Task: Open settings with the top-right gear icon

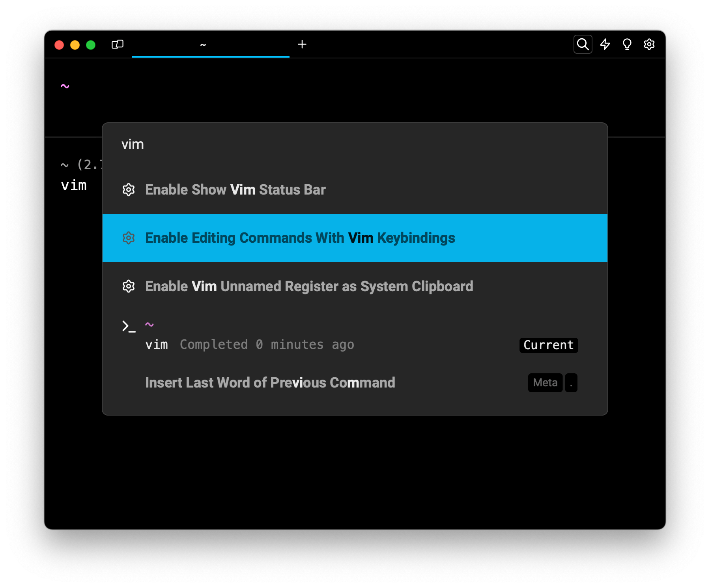Action: tap(649, 44)
